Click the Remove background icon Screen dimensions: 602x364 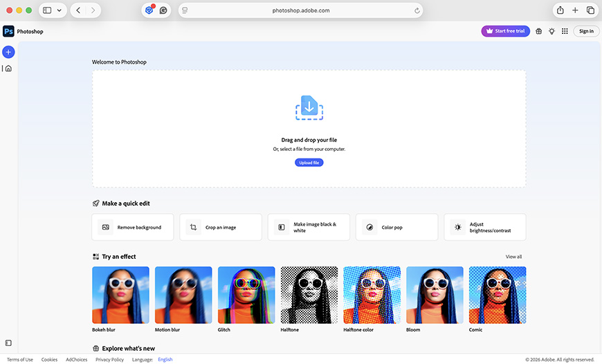[x=106, y=227]
